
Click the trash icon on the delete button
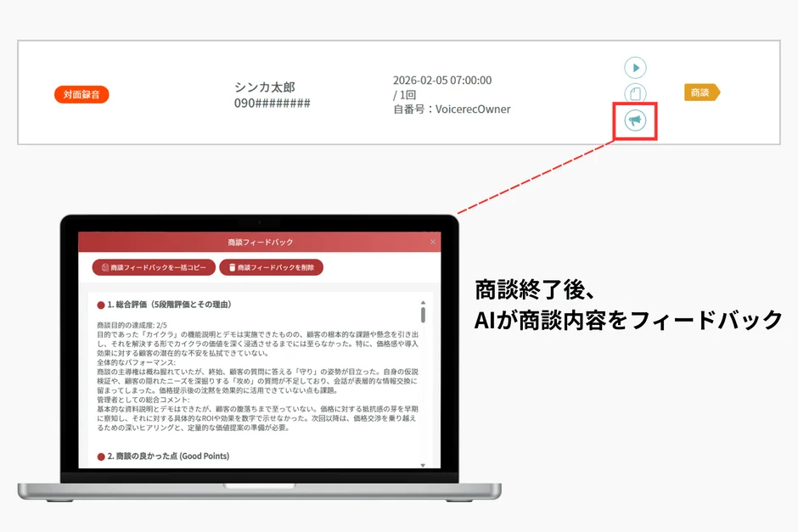[232, 267]
